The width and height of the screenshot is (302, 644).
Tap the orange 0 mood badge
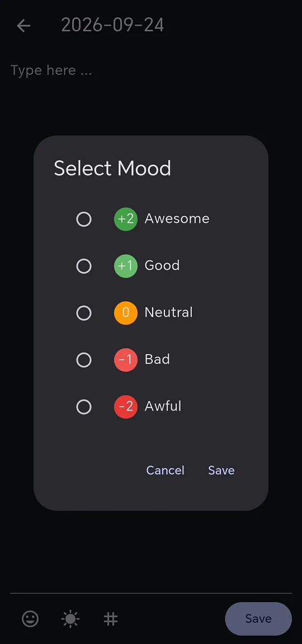(x=125, y=313)
